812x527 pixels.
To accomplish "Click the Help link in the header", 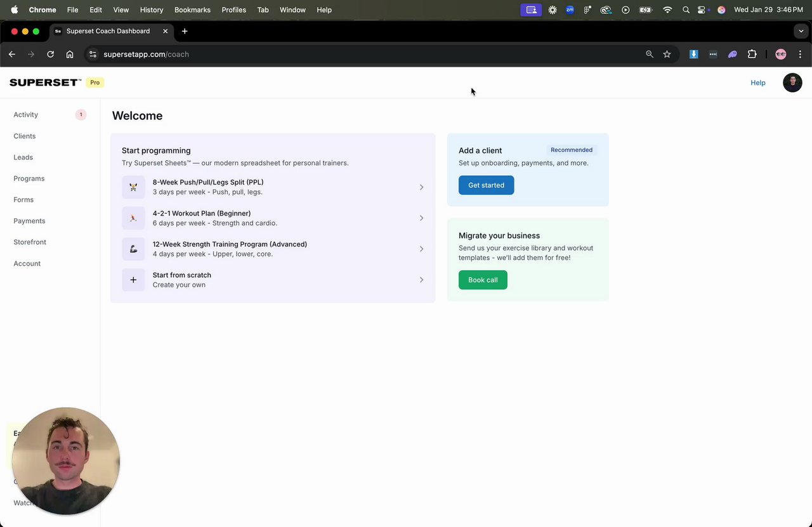I will click(758, 82).
